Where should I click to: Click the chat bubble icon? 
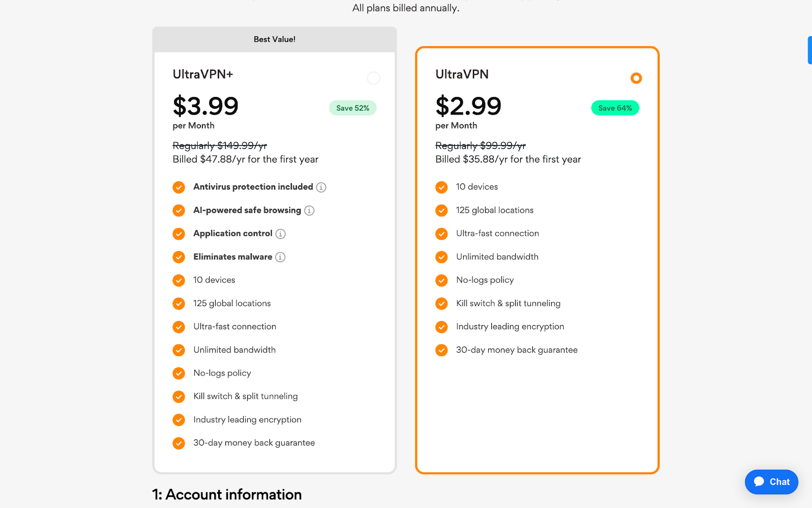click(x=759, y=482)
